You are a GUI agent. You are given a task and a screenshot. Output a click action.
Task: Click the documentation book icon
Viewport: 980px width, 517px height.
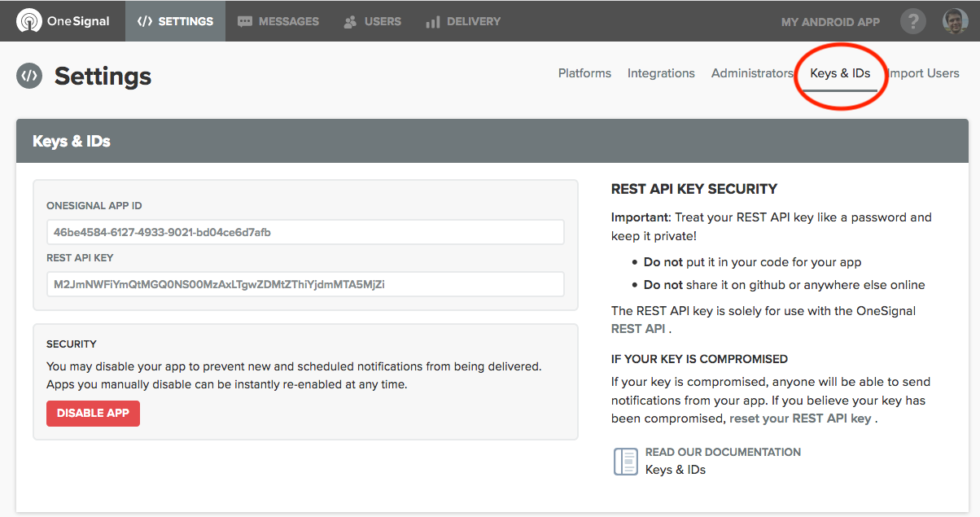coord(625,461)
